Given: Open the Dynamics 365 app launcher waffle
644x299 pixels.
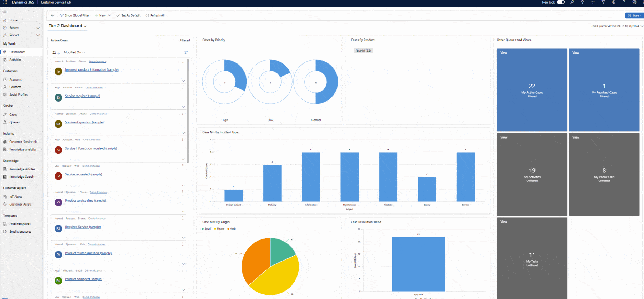Looking at the screenshot, I should tap(5, 2).
